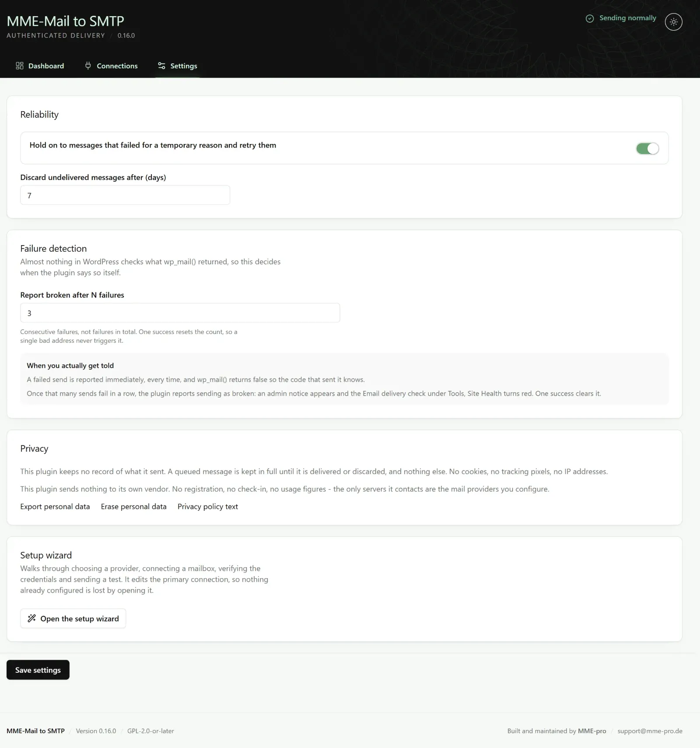Focus the Discard undelivered messages days field
Screen dimensions: 700x748
pos(125,195)
